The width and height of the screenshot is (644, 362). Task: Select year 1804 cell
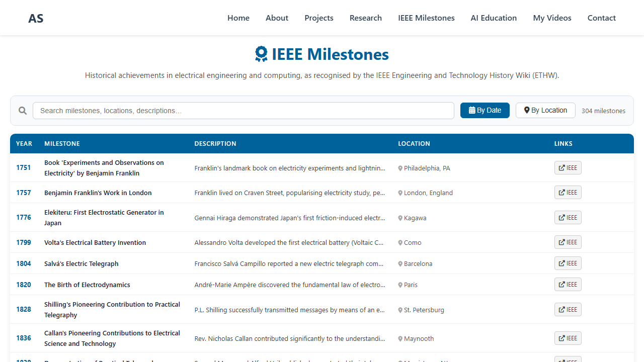[24, 263]
